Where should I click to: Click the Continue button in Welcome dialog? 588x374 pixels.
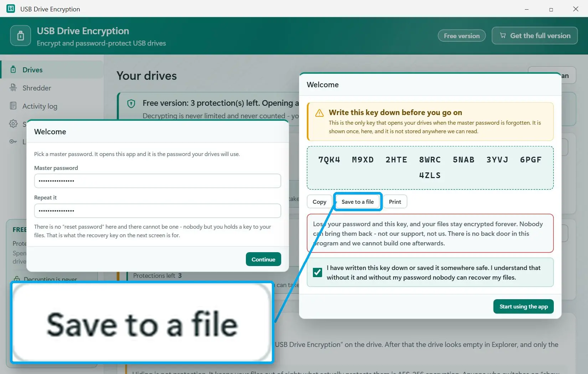tap(263, 259)
